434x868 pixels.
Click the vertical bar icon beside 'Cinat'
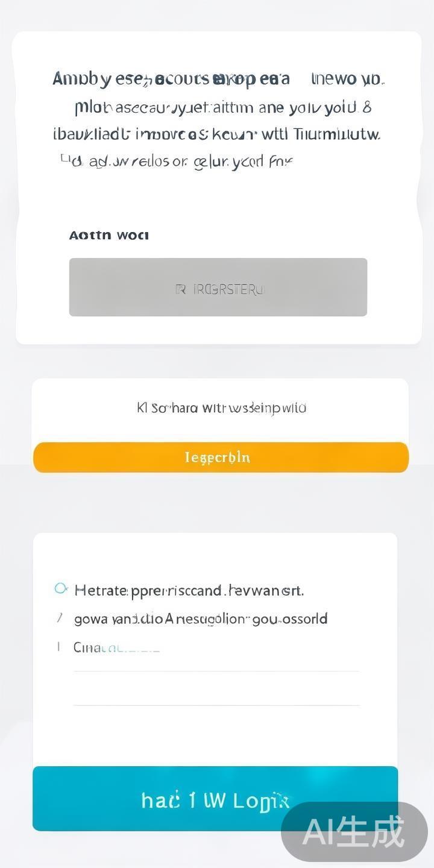coord(58,647)
